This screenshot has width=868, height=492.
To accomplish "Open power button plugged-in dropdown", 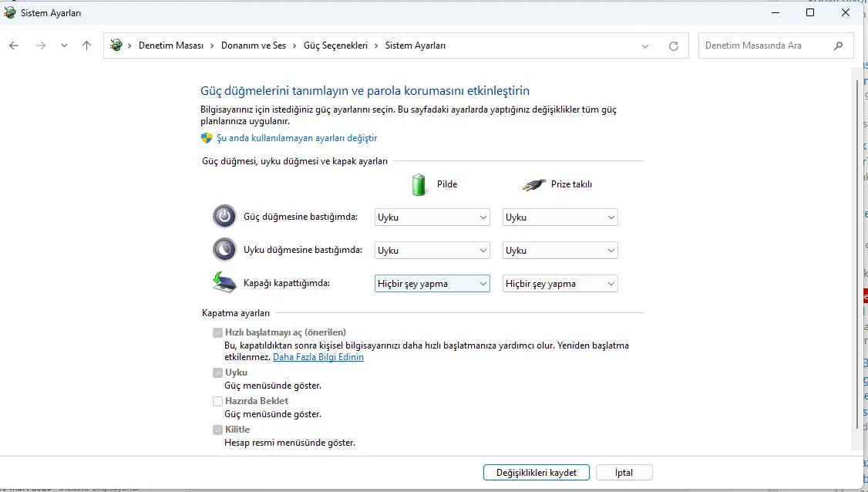I will pyautogui.click(x=560, y=217).
